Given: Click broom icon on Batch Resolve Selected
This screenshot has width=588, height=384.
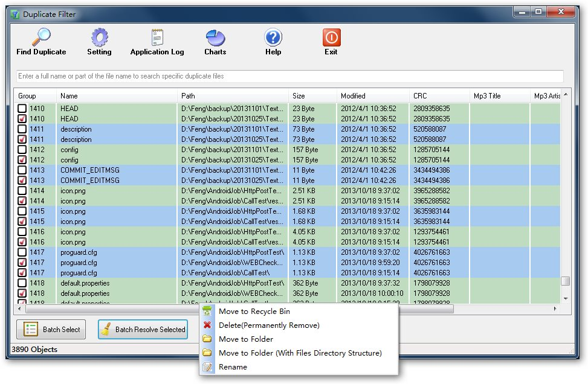Looking at the screenshot, I should (x=106, y=329).
